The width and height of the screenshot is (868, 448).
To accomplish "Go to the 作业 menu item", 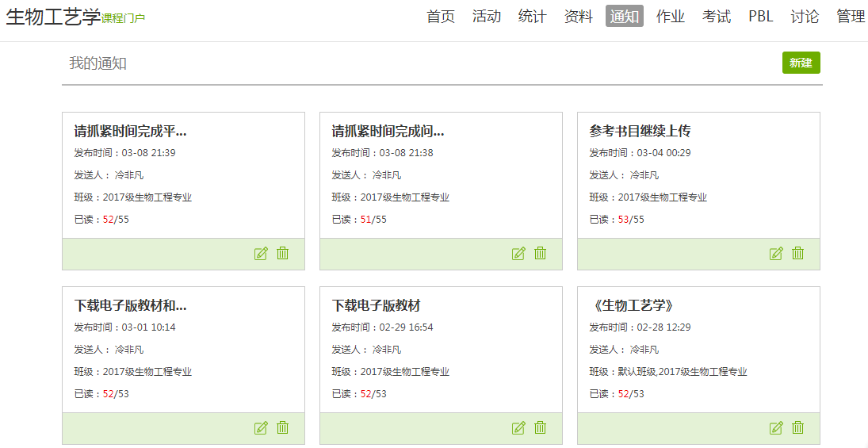I will 671,17.
